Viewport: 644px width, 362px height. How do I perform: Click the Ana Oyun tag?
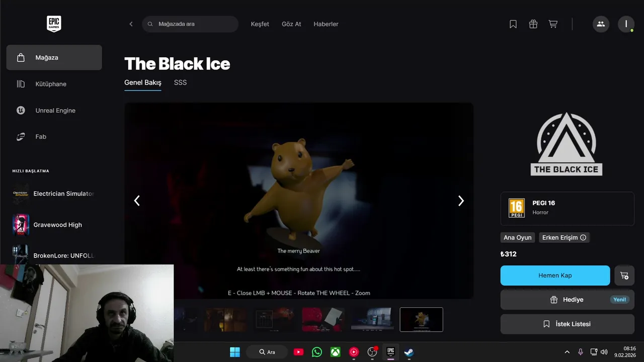click(x=518, y=238)
